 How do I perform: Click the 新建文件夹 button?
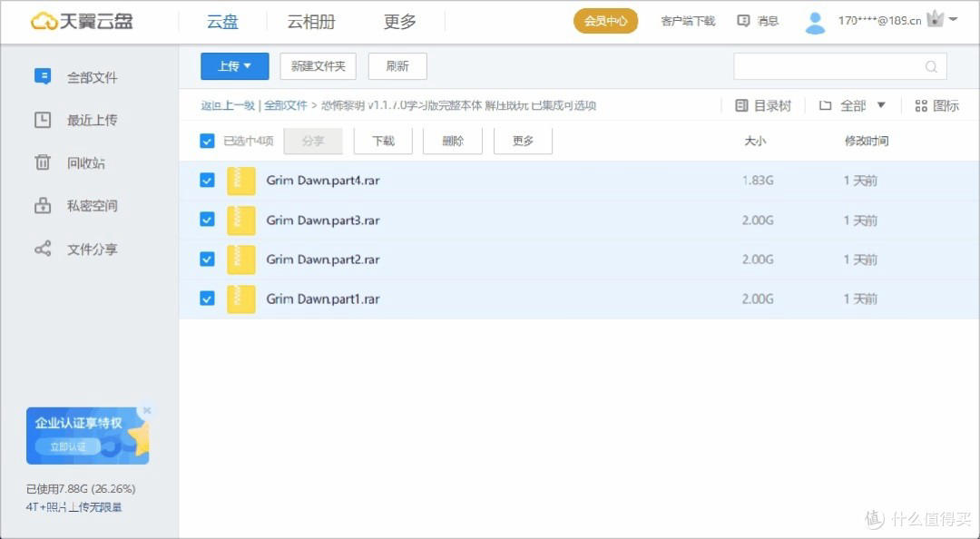pos(318,66)
